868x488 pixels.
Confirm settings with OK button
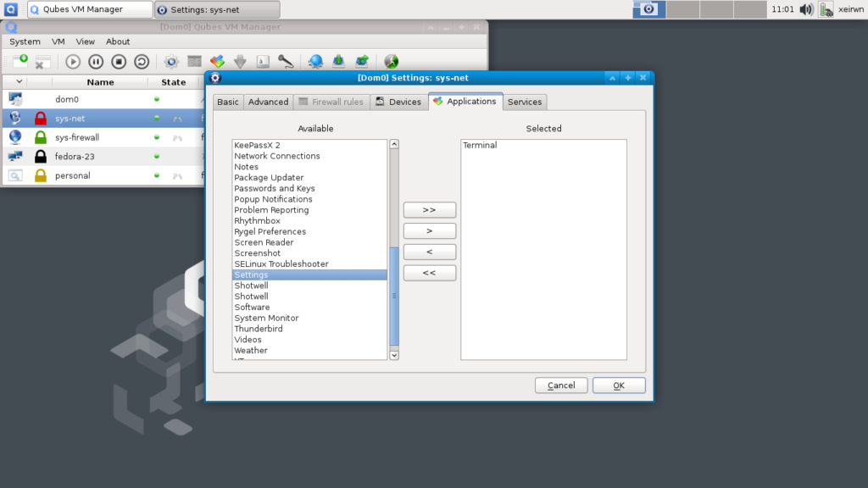619,385
